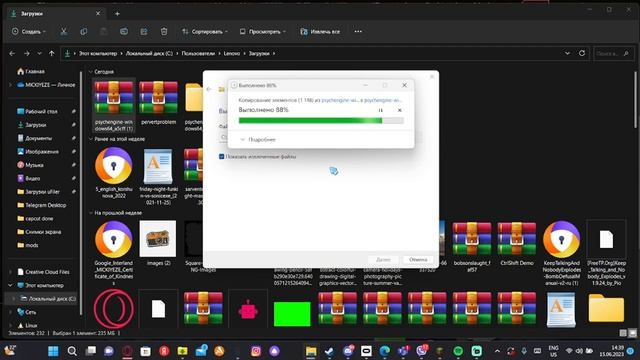Screen dimensions: 640x360
Task: Open the three-dots more options menu
Action: pyautogui.click(x=358, y=31)
